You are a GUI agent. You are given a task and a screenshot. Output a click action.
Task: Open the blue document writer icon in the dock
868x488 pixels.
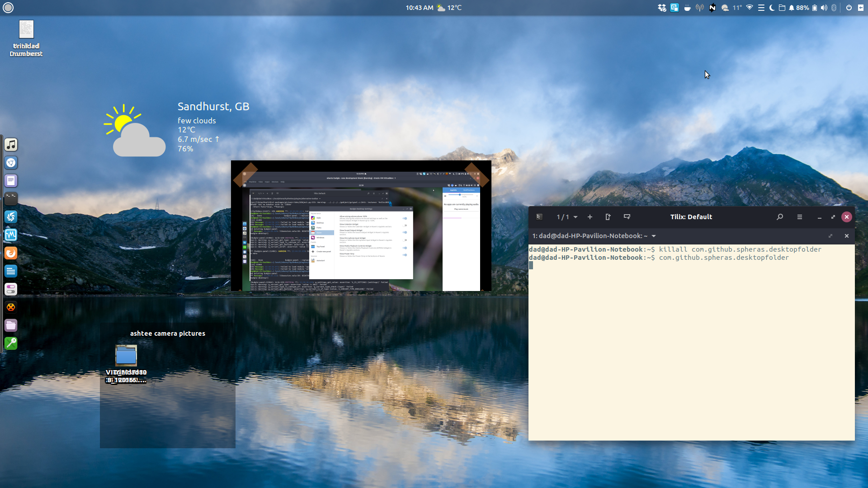tap(11, 271)
